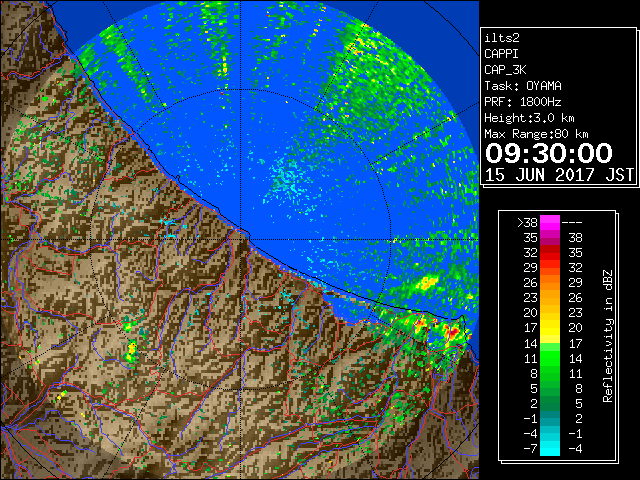Click the magenta >38 dBZ legend swatch
This screenshot has width=640, height=480.
550,222
